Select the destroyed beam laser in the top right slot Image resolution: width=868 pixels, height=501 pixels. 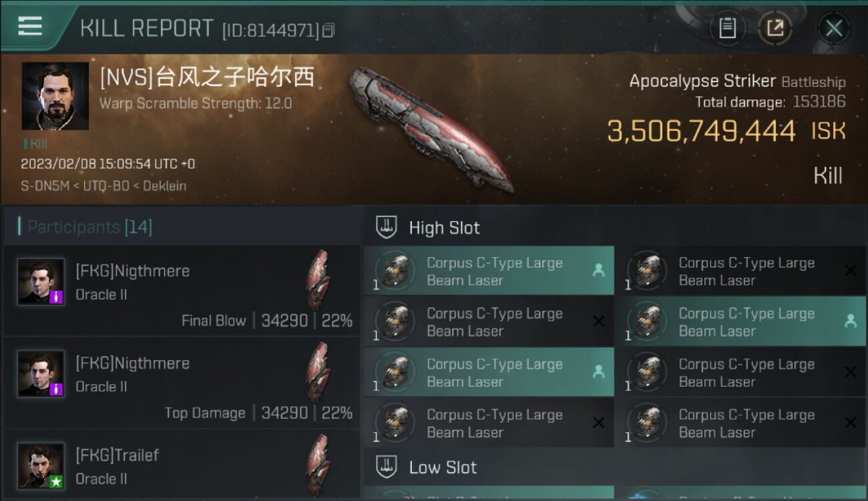click(740, 271)
